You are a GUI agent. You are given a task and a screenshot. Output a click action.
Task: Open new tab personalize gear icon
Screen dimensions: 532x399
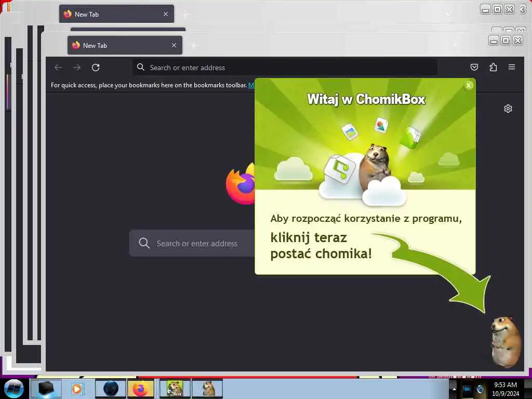tap(508, 109)
